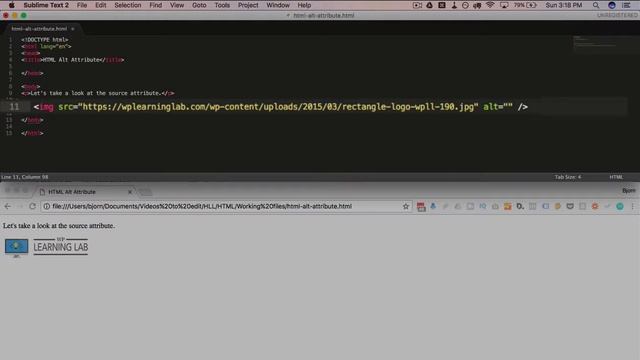
Task: Open the Find menu
Action: (x=156, y=5)
